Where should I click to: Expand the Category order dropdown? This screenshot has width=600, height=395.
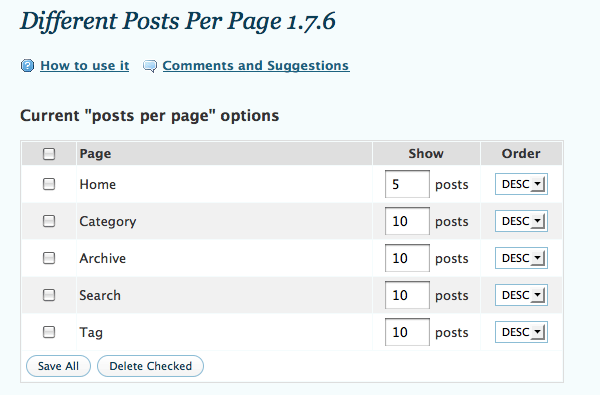(521, 221)
